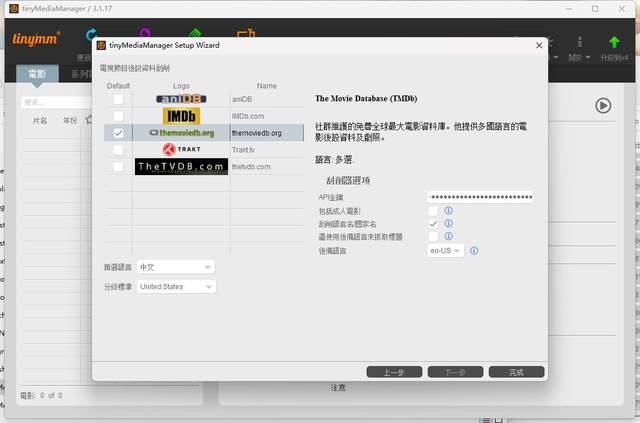Switch to the 電影 tab in main window

click(x=37, y=74)
